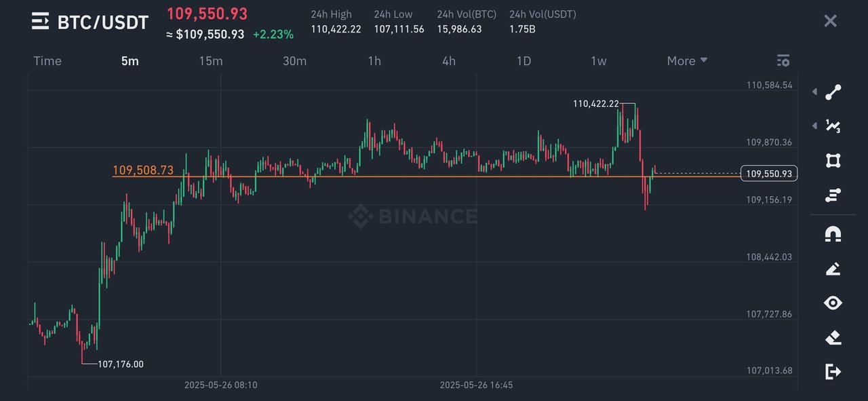Open the More intervals dropdown
The height and width of the screenshot is (401, 868).
pyautogui.click(x=687, y=61)
